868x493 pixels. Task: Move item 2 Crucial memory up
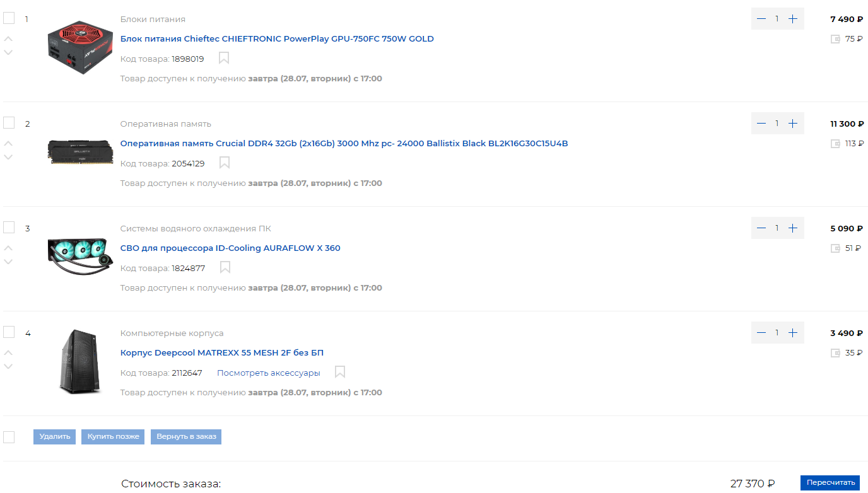[x=8, y=143]
